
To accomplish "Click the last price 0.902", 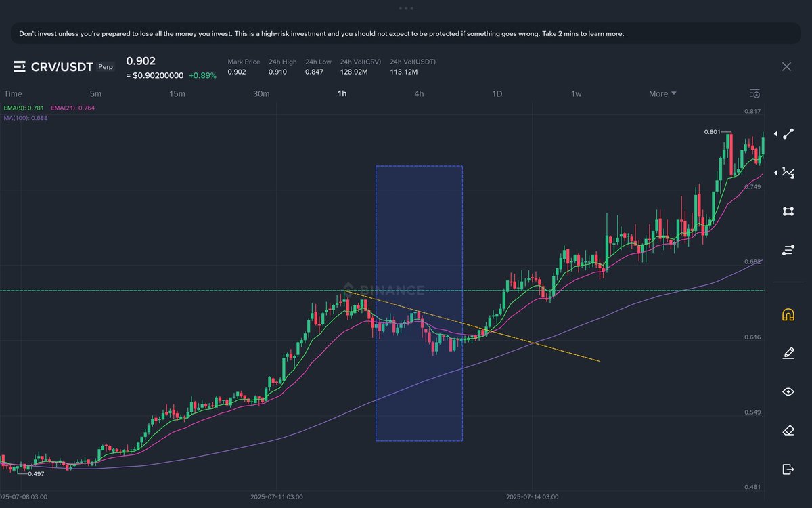I will 141,61.
